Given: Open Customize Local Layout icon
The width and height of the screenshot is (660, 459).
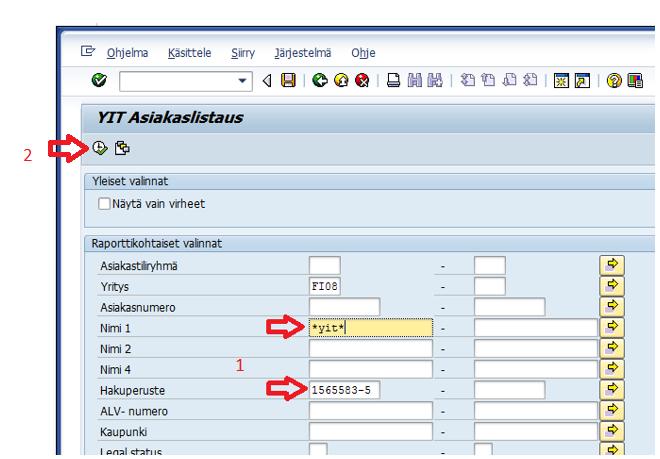Looking at the screenshot, I should tap(635, 80).
